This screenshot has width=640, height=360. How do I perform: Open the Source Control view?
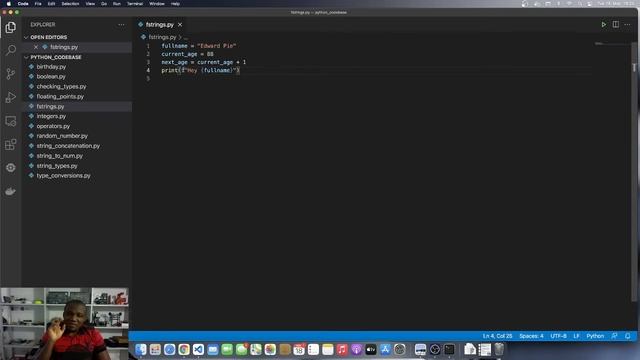coord(11,73)
